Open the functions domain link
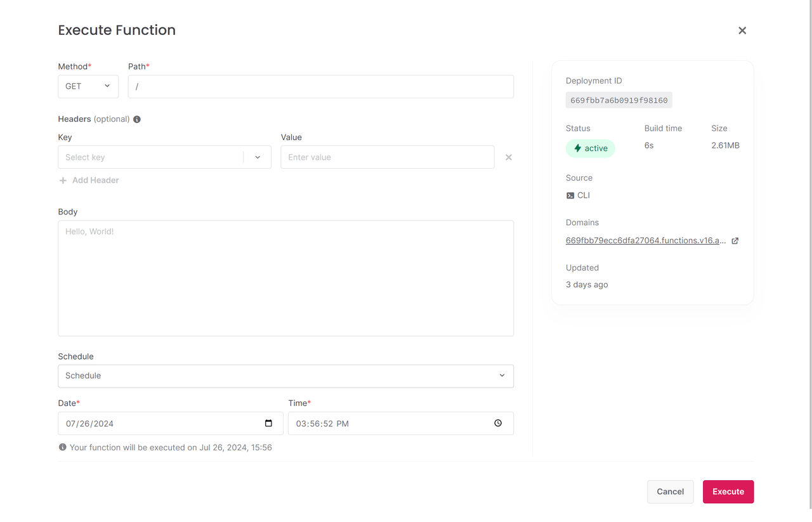This screenshot has height=522, width=812. pyautogui.click(x=645, y=240)
